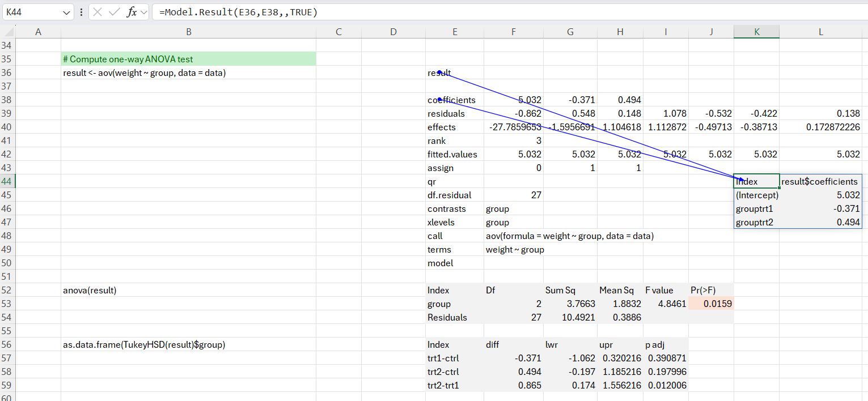Select the F value 4.8461 cell

click(x=666, y=304)
